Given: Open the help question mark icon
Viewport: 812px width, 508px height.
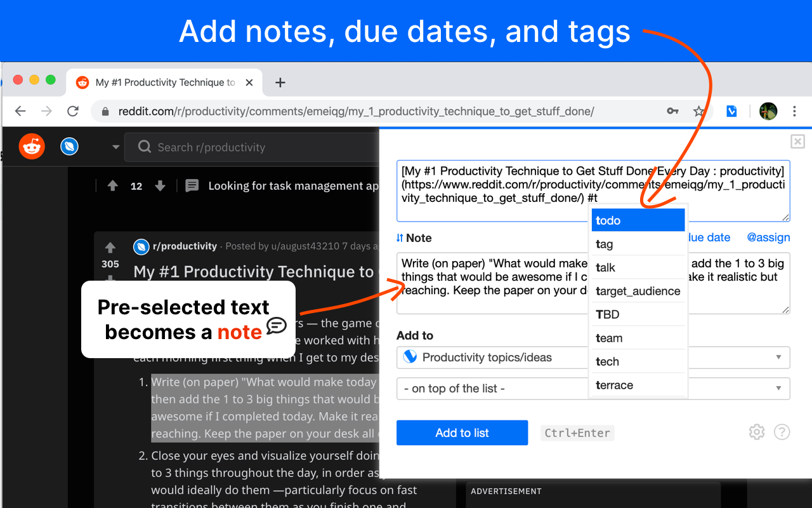Looking at the screenshot, I should 782,432.
